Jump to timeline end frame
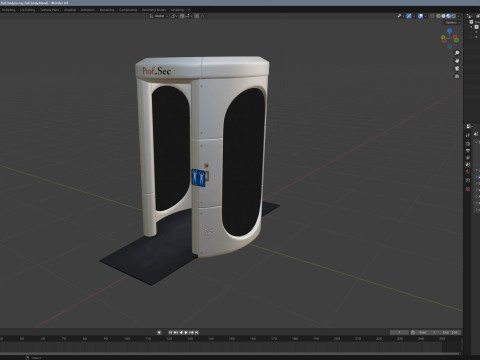 pyautogui.click(x=197, y=332)
